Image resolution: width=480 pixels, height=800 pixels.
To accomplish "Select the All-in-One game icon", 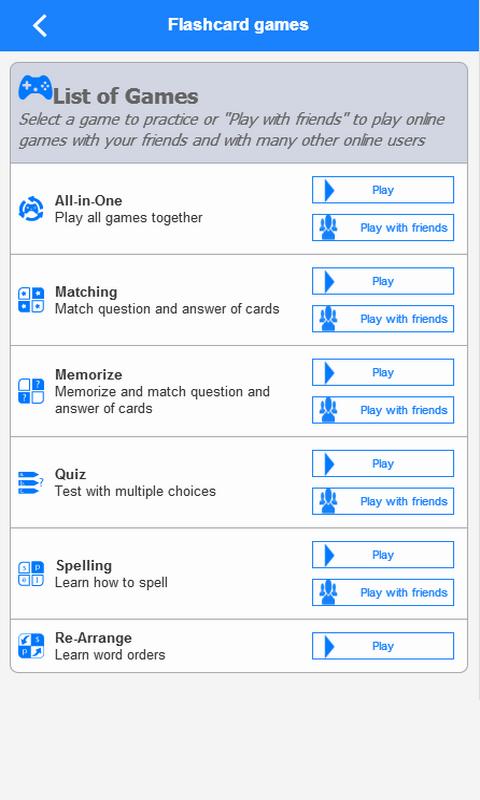I will coord(31,209).
